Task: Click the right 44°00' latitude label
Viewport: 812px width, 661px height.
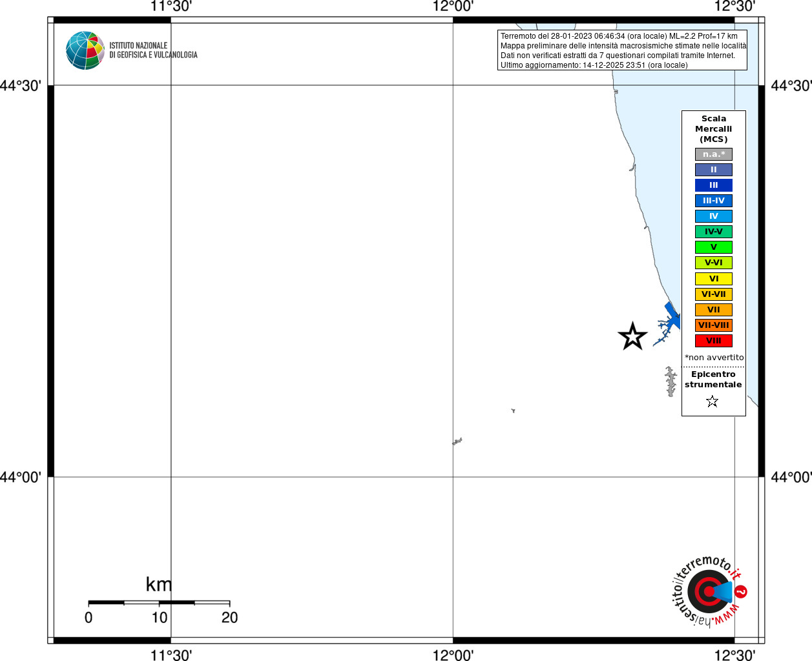Action: click(791, 477)
